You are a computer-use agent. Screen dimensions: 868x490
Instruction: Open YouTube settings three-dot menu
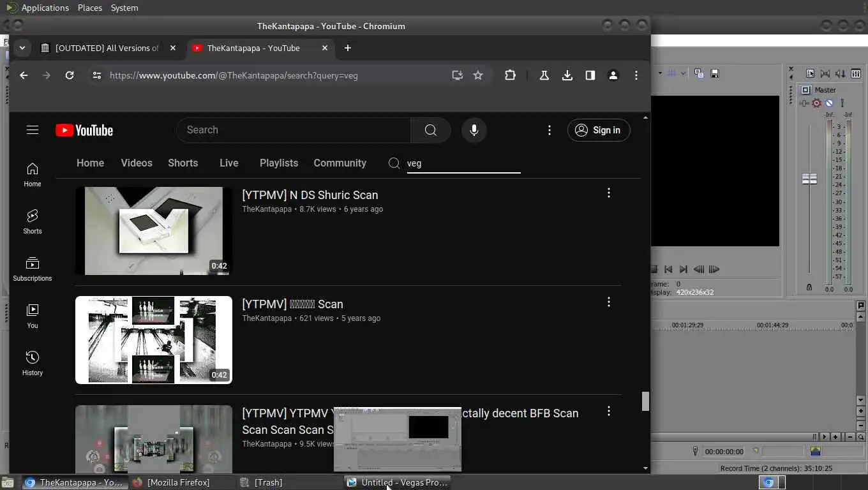550,130
